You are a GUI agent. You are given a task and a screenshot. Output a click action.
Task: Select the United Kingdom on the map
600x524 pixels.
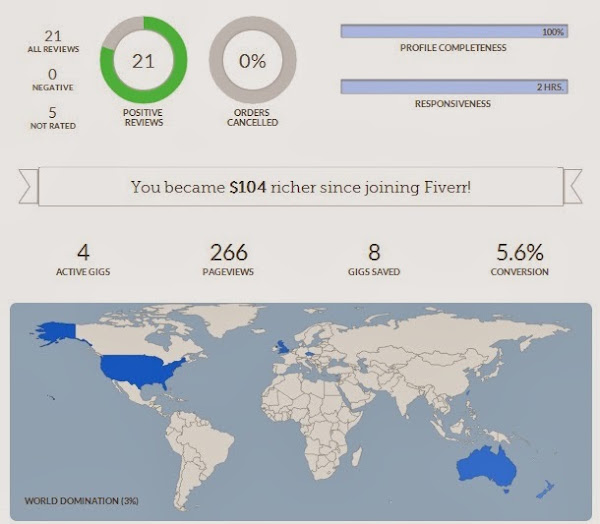pos(282,348)
